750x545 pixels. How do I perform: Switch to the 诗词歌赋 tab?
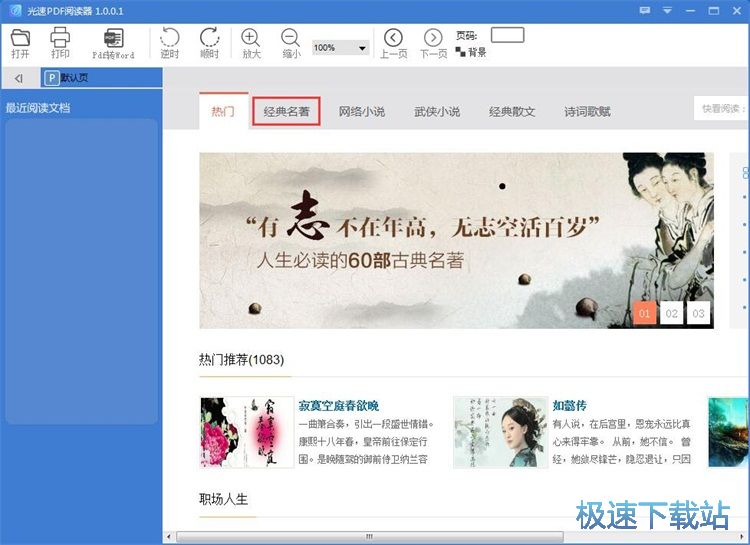coord(587,111)
